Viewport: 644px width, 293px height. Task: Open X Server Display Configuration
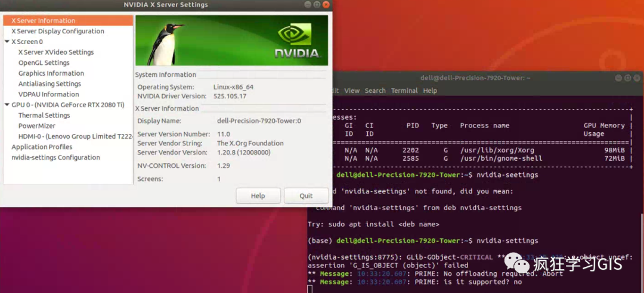pyautogui.click(x=57, y=31)
